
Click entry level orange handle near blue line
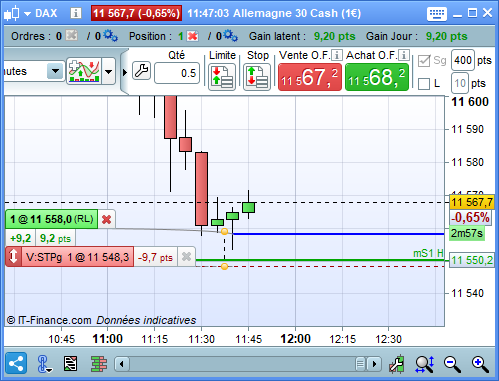[x=225, y=231]
